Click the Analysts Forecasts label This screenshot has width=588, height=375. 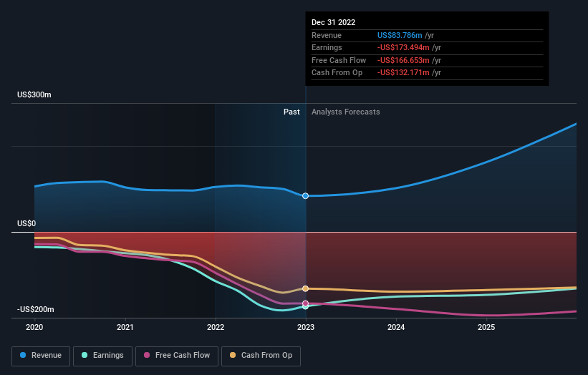click(346, 112)
